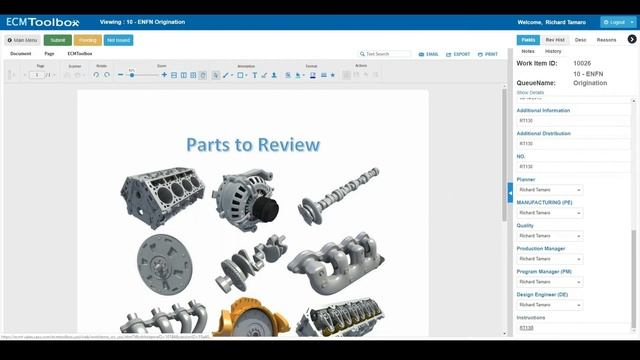Screen dimensions: 640x360
Task: Open the line tool options arrow
Action: point(232,76)
